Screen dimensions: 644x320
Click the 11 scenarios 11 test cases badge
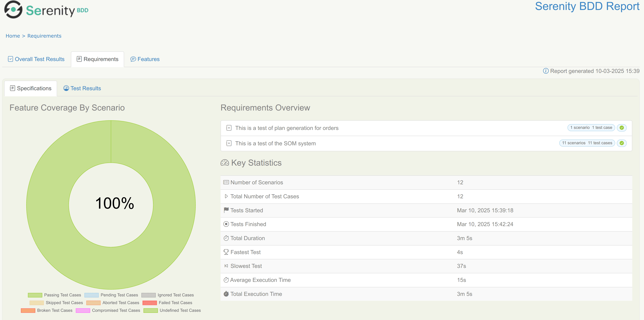587,143
